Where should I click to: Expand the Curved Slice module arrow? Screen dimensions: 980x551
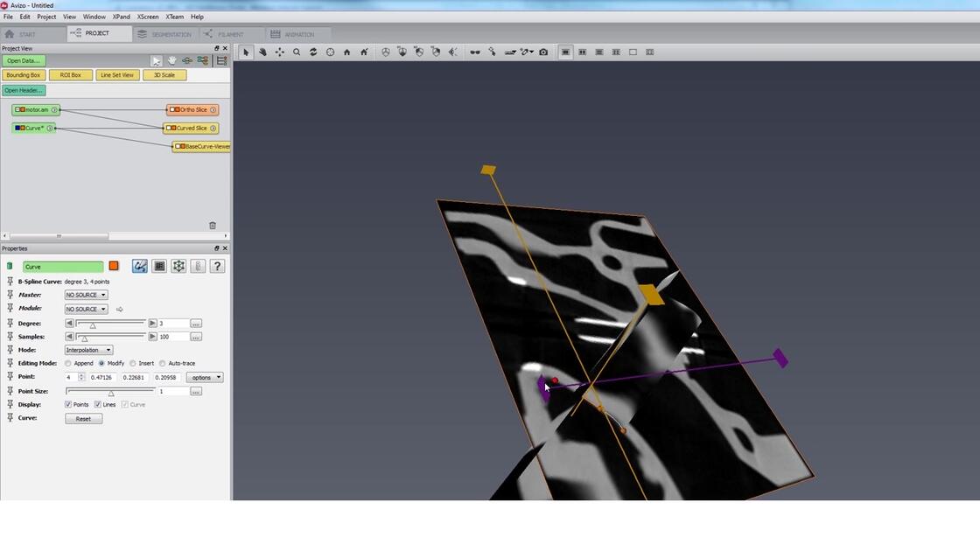pyautogui.click(x=213, y=129)
